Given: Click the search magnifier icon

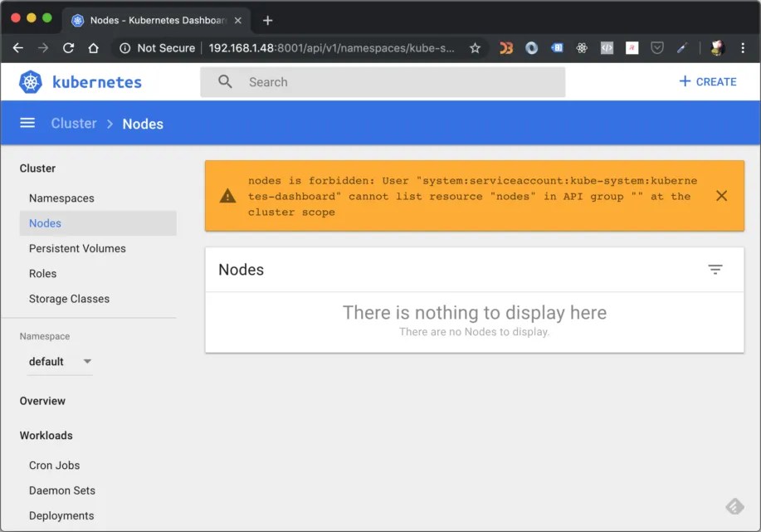Looking at the screenshot, I should 223,81.
